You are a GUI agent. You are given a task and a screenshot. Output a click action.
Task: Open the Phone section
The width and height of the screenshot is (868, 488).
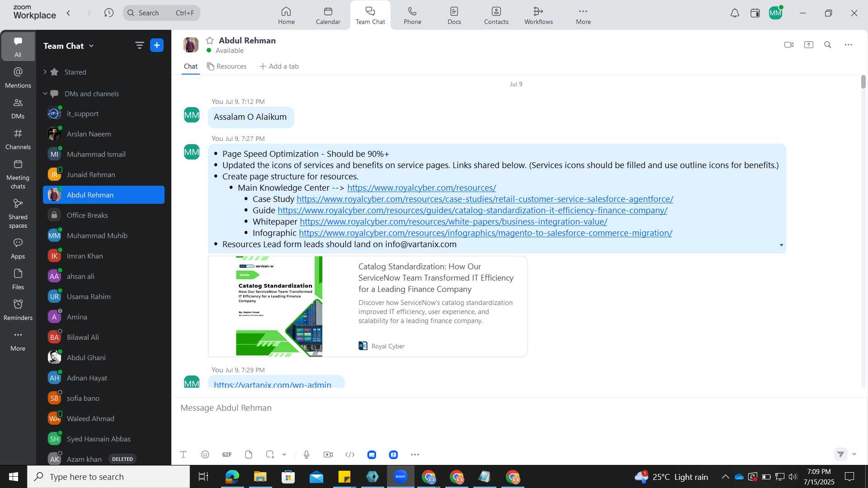point(412,15)
